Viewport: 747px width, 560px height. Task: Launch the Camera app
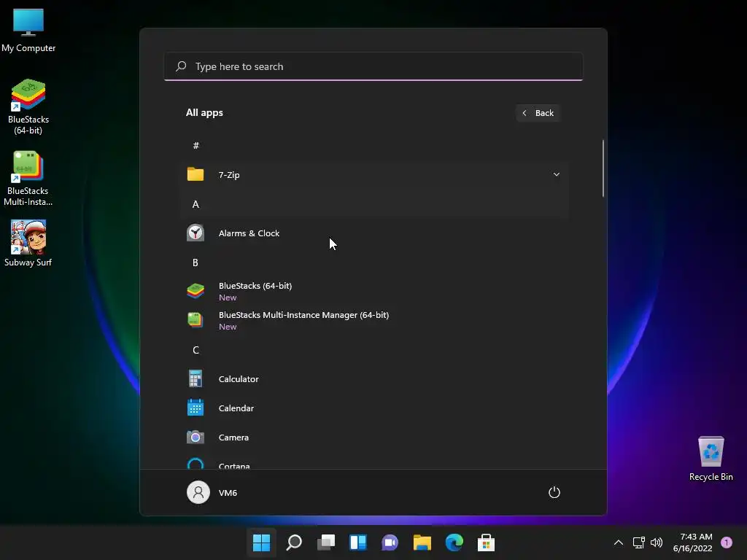(374, 437)
